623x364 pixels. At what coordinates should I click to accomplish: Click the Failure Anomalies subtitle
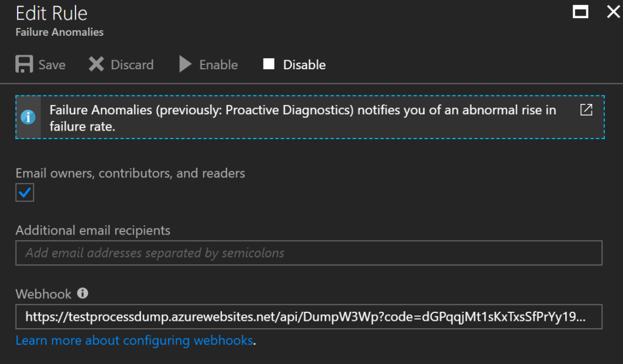pos(58,33)
